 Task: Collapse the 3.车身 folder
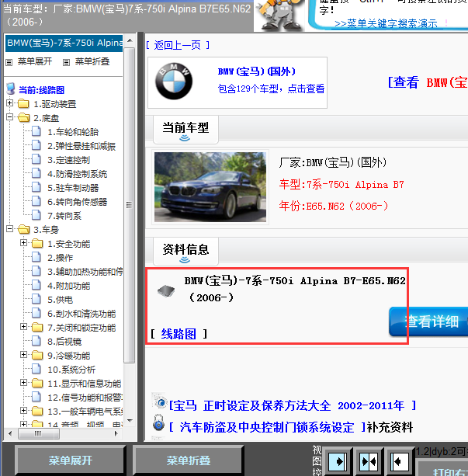[x=10, y=229]
